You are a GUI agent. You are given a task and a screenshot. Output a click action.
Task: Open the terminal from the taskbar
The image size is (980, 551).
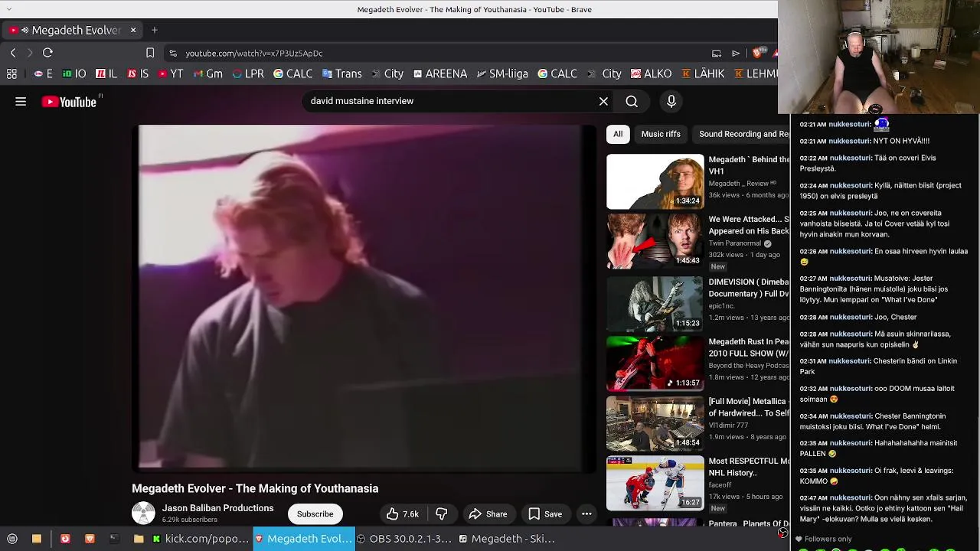113,539
